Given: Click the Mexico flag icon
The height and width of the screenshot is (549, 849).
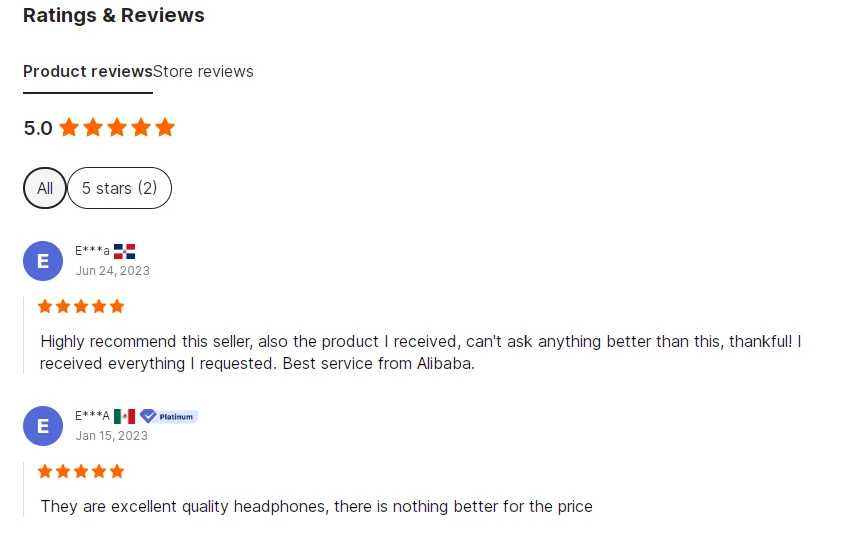Looking at the screenshot, I should click(x=124, y=416).
